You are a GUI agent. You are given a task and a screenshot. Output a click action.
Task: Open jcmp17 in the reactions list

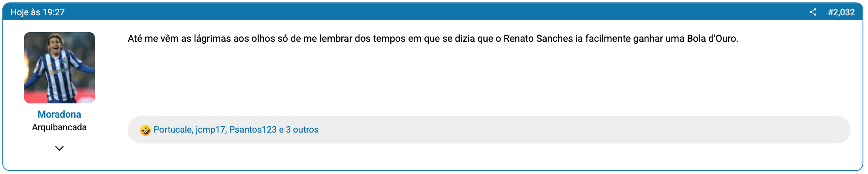point(210,130)
